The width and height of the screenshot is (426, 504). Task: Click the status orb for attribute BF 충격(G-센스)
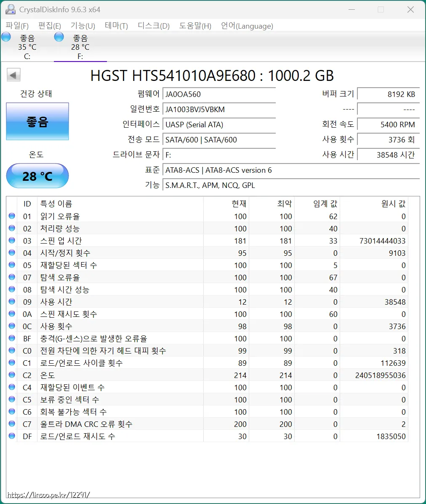point(12,338)
